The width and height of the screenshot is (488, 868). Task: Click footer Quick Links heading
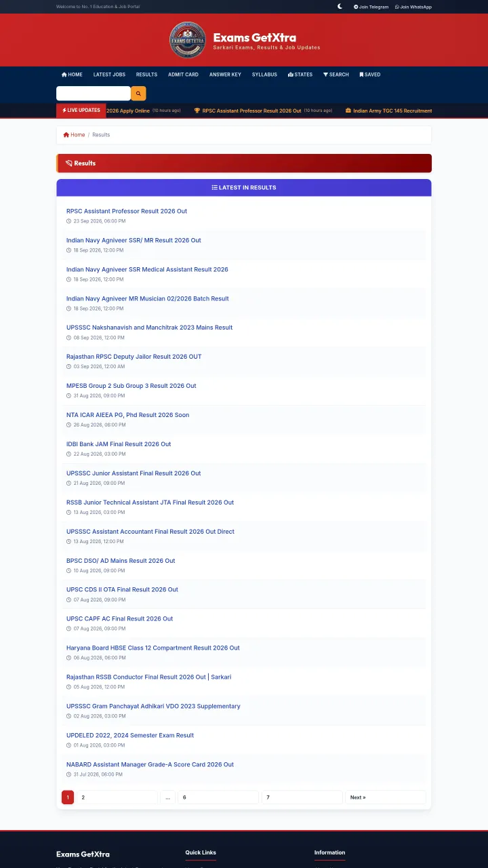(201, 852)
